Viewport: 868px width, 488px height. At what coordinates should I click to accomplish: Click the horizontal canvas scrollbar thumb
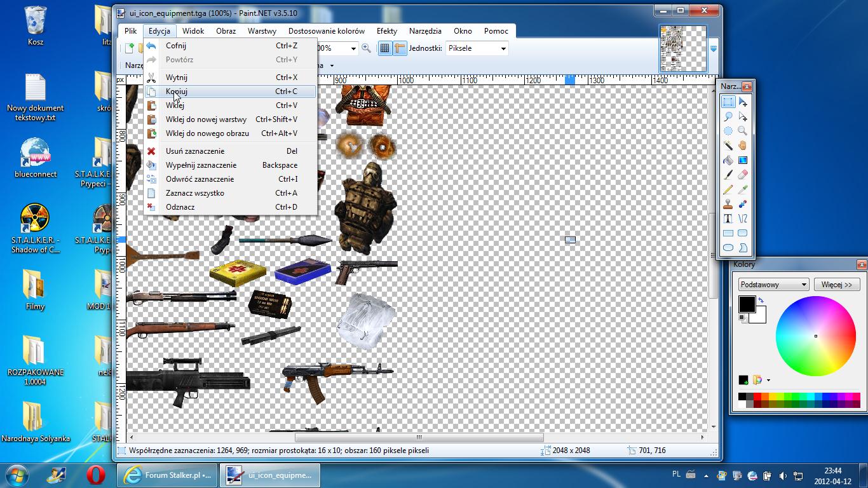click(419, 437)
